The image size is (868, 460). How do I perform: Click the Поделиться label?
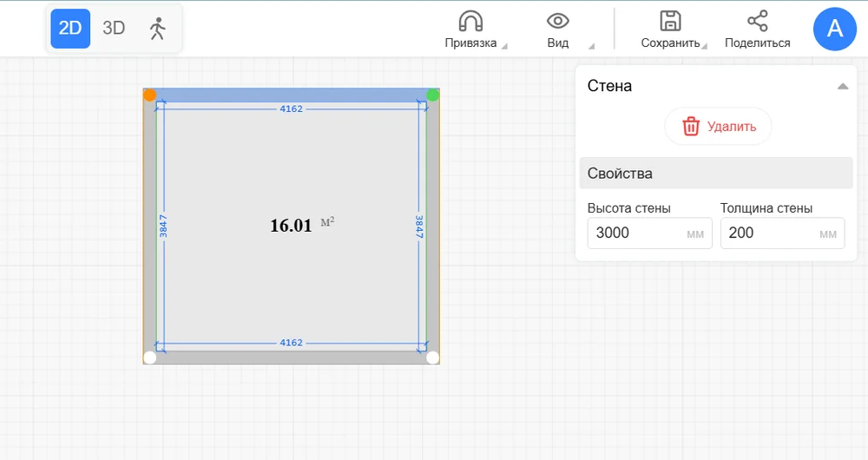757,43
